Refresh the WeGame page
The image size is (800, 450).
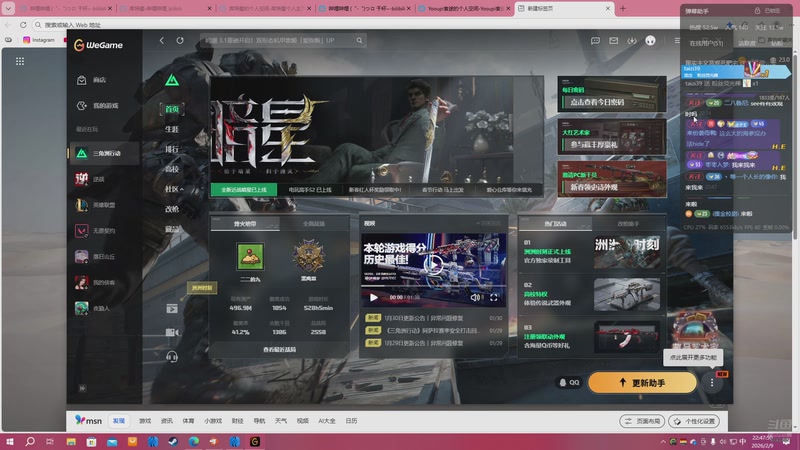180,40
